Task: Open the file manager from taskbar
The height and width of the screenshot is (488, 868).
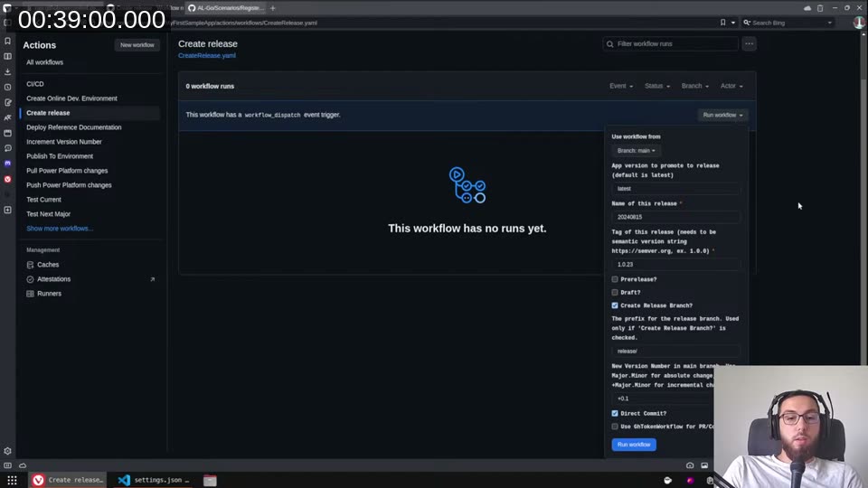Action: pos(210,480)
